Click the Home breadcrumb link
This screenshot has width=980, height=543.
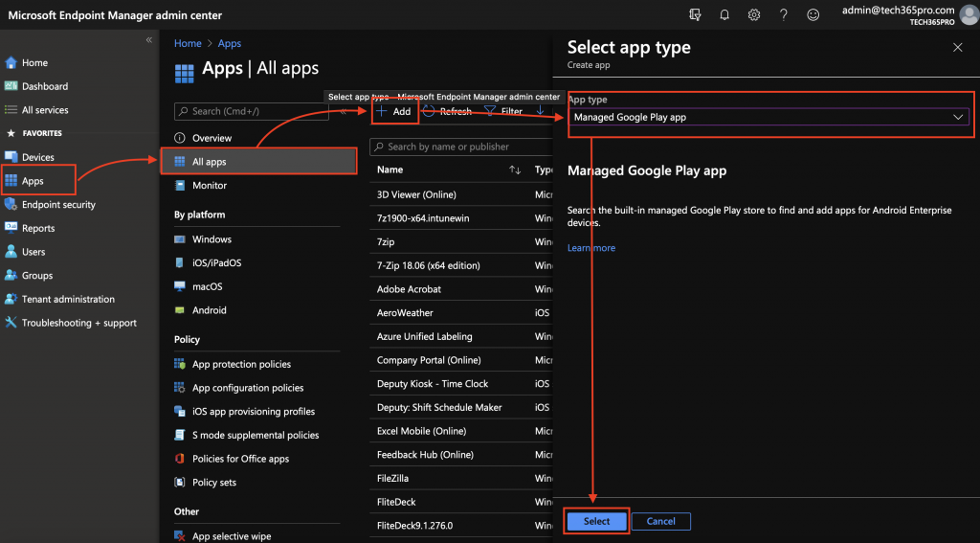[x=188, y=43]
